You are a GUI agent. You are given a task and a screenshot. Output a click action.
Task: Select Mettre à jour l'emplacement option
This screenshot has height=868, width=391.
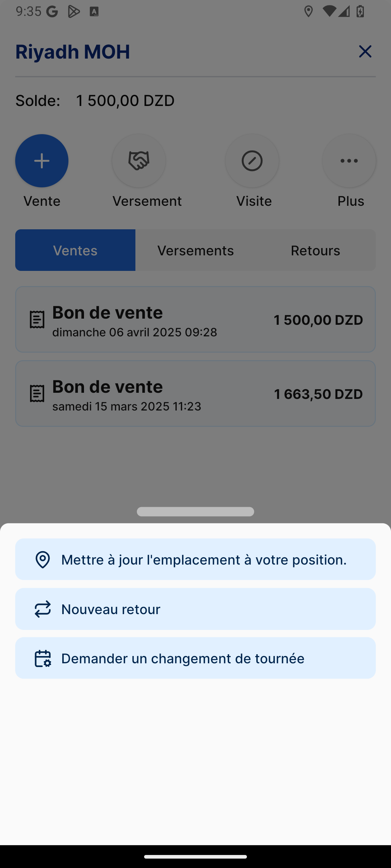coord(204,559)
